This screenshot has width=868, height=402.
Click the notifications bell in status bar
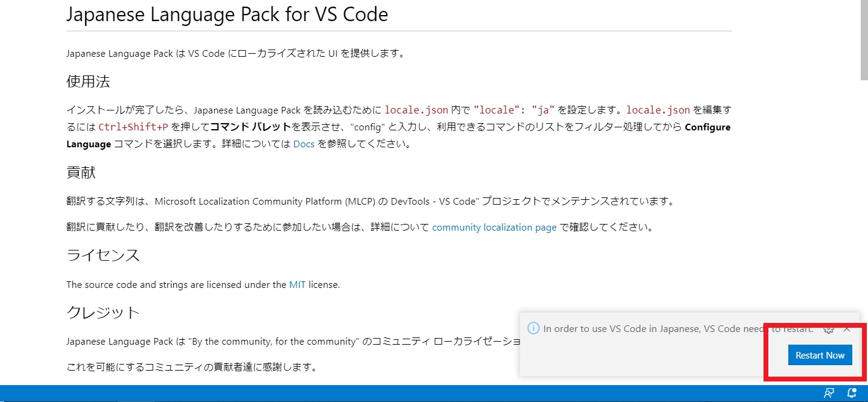[x=852, y=394]
